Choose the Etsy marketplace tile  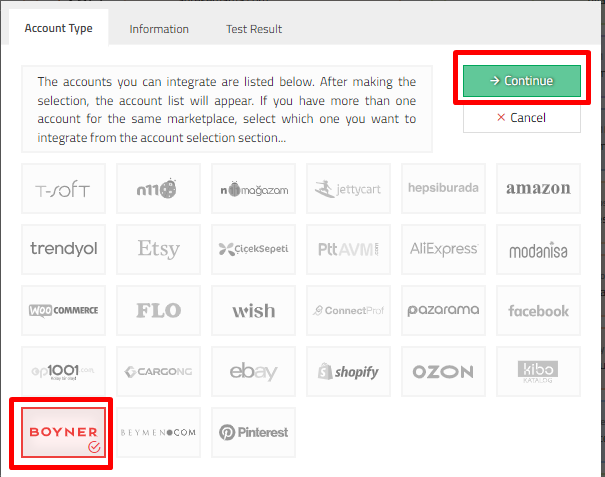coord(159,249)
